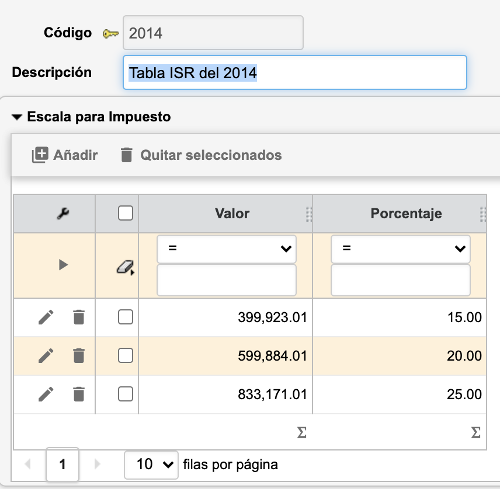This screenshot has width=500, height=489.
Task: Click the Porcentaje filter text box
Action: point(401,280)
